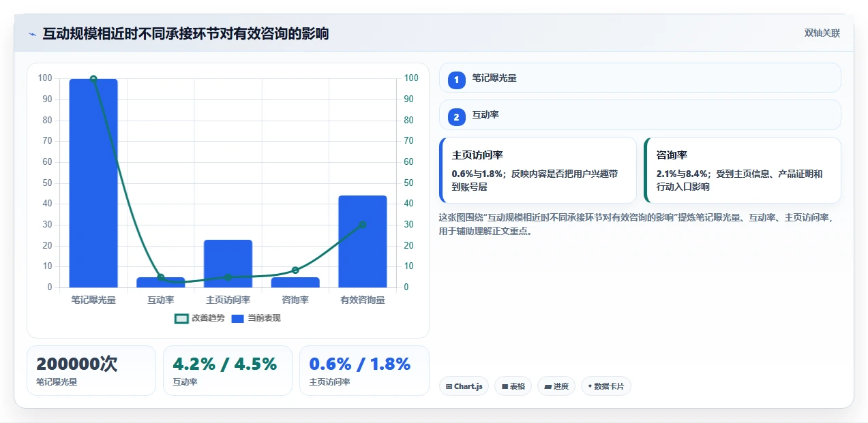
Task: Click the 有效咨询量 bar in the chart
Action: [x=362, y=242]
